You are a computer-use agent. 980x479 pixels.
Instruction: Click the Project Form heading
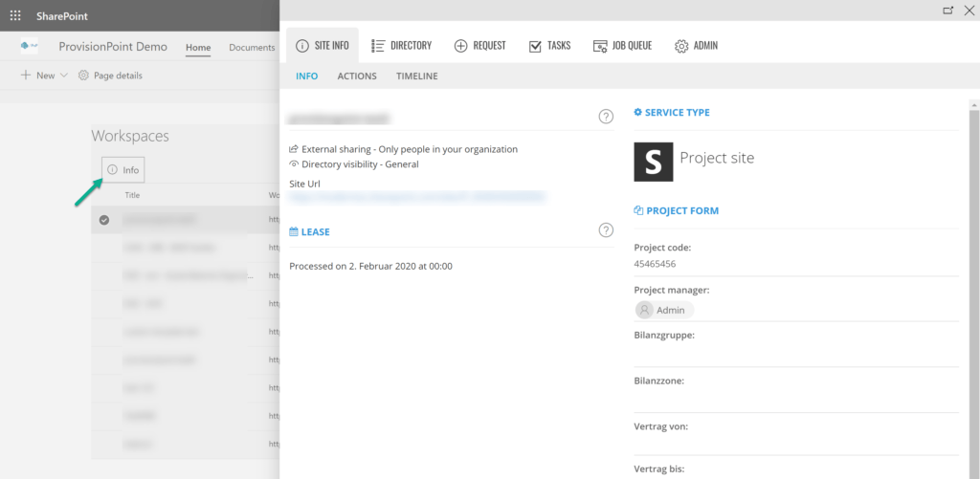[677, 210]
